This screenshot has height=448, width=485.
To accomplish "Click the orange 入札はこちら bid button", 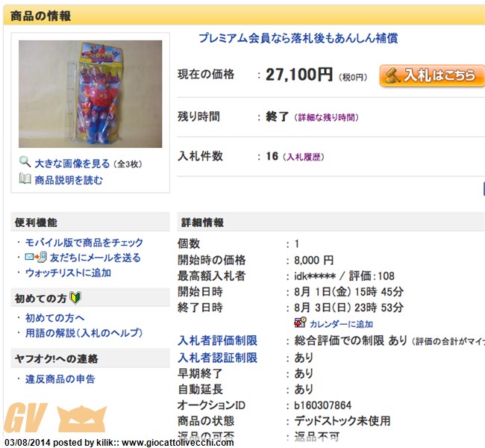I will pyautogui.click(x=432, y=75).
